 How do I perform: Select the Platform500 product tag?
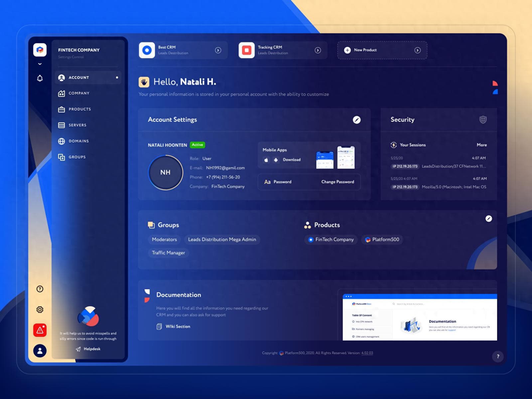coord(382,239)
